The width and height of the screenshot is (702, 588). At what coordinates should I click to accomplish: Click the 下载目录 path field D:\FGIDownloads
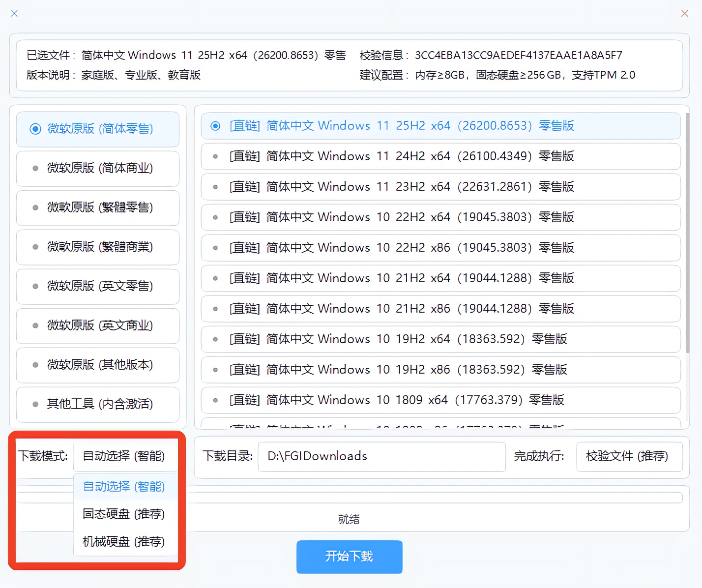382,456
